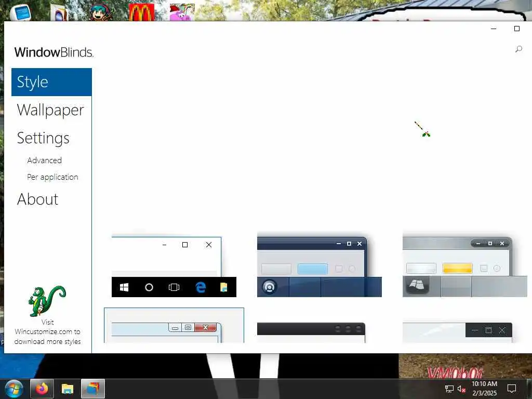
Task: Open the Windows Start orb
Action: (x=14, y=389)
